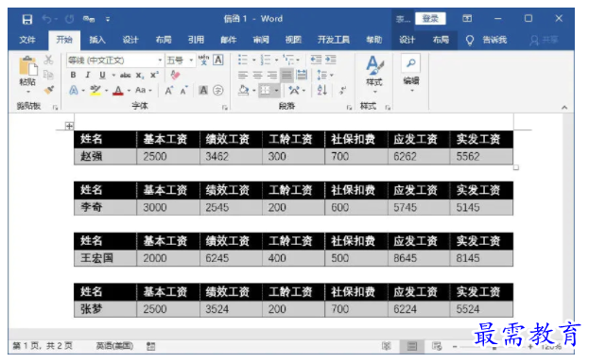Open Font dialog launcher in 字体 group
The image size is (589, 364).
click(x=225, y=108)
